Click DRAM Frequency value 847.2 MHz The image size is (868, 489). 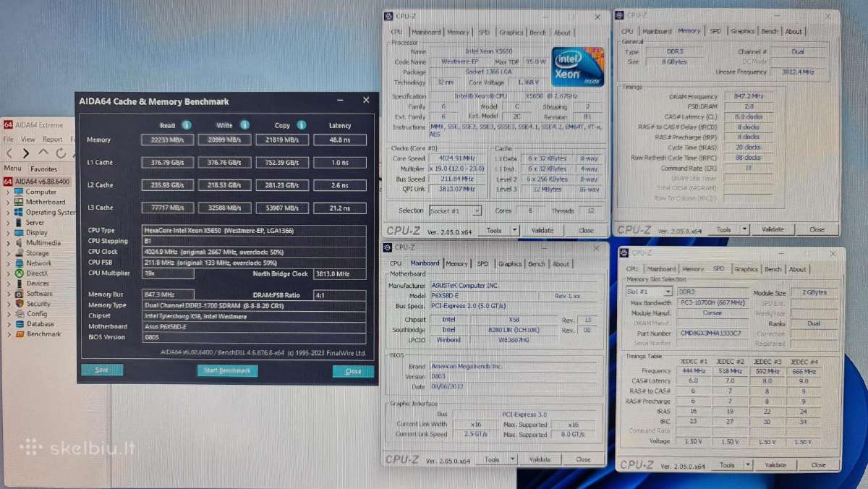pyautogui.click(x=748, y=96)
